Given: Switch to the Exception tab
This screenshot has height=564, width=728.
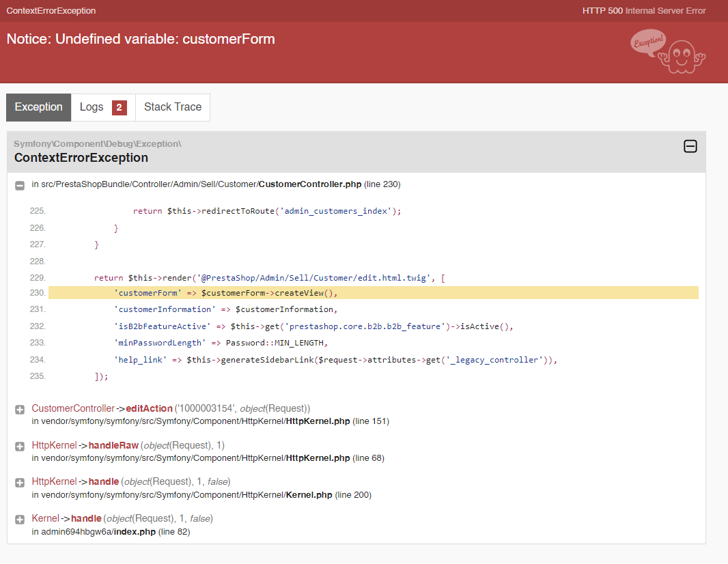Looking at the screenshot, I should click(x=39, y=107).
